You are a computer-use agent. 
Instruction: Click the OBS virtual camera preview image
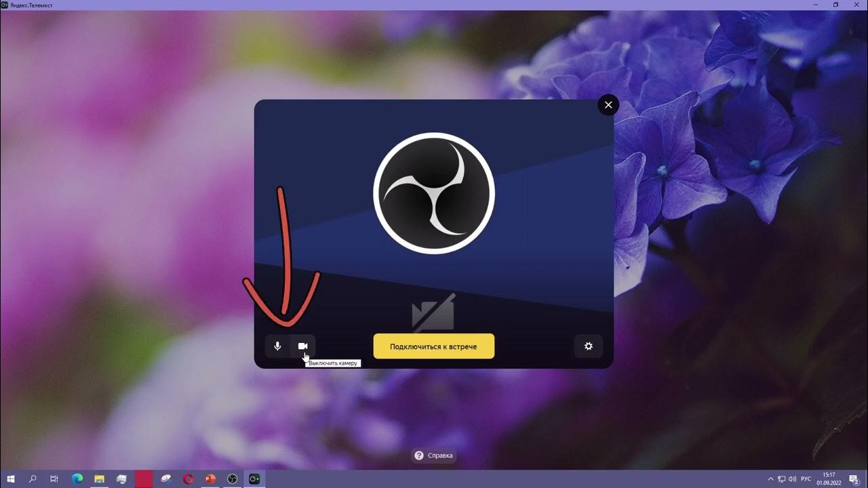[434, 194]
